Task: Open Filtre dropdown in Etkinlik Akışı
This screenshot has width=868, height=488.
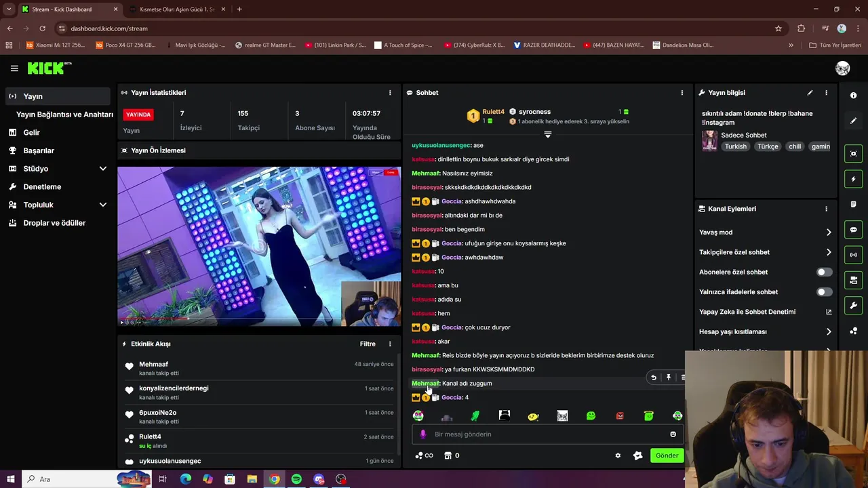Action: pyautogui.click(x=368, y=344)
